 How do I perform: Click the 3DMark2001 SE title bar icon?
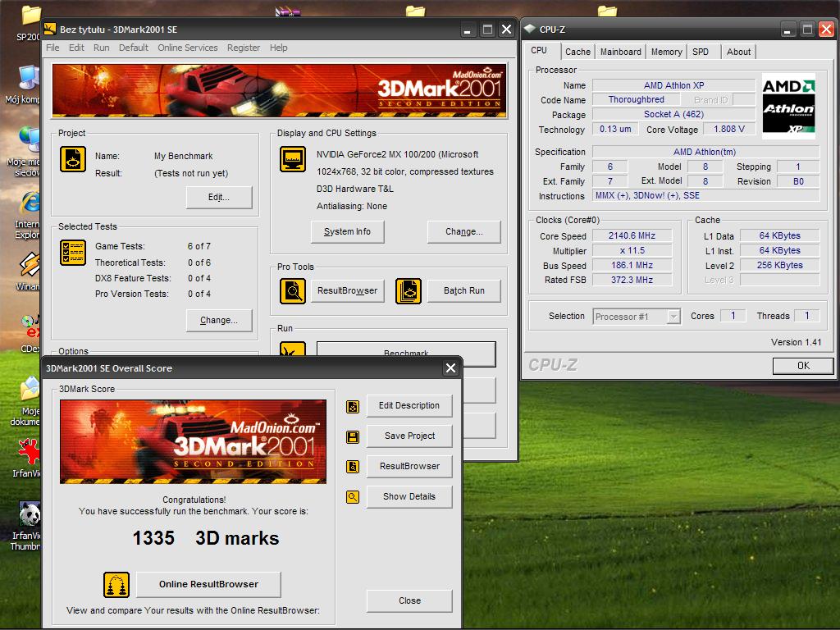pos(50,29)
